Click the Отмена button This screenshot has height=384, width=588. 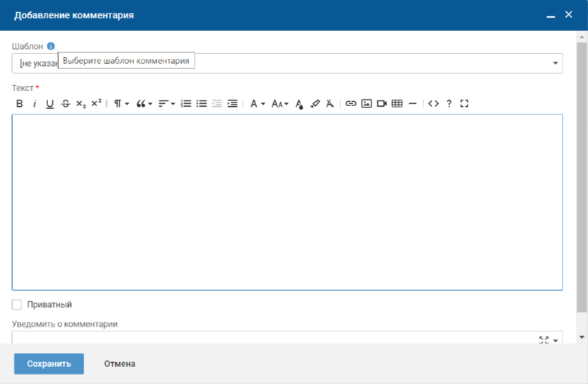[120, 363]
